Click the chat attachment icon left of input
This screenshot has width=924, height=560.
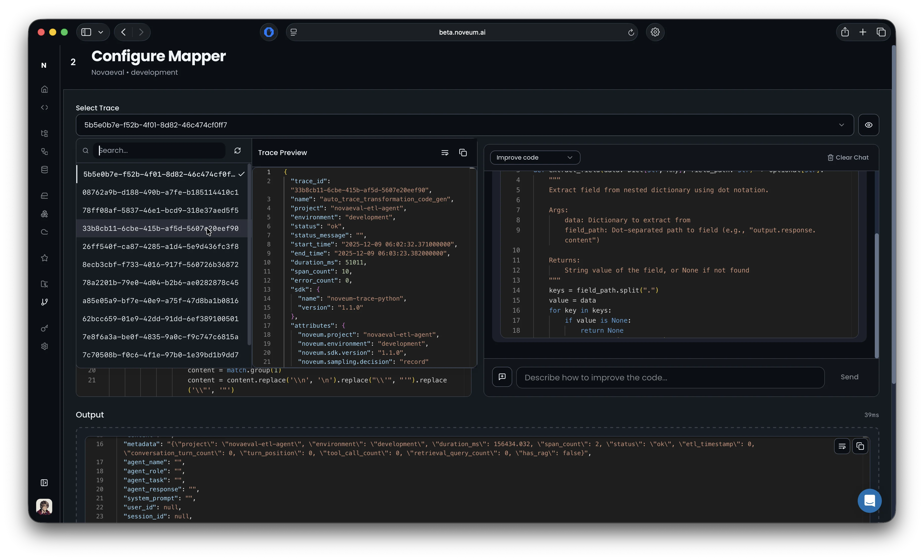(x=502, y=377)
